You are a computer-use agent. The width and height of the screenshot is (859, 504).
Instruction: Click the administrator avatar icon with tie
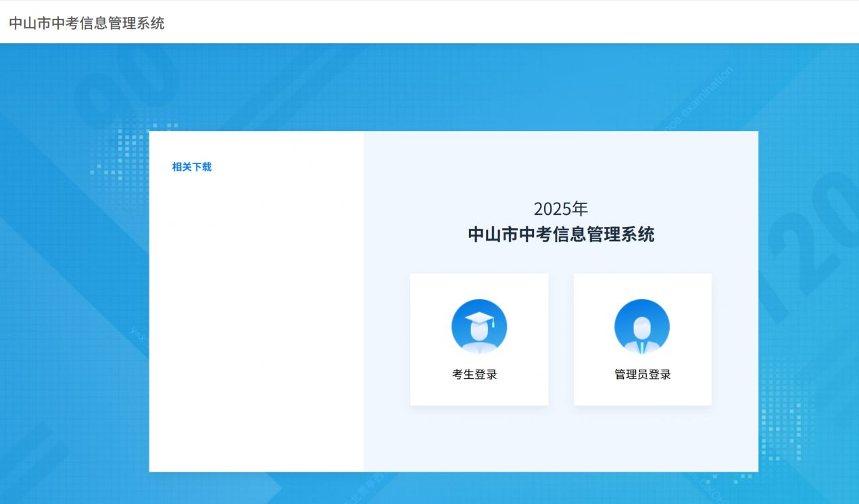(x=642, y=327)
